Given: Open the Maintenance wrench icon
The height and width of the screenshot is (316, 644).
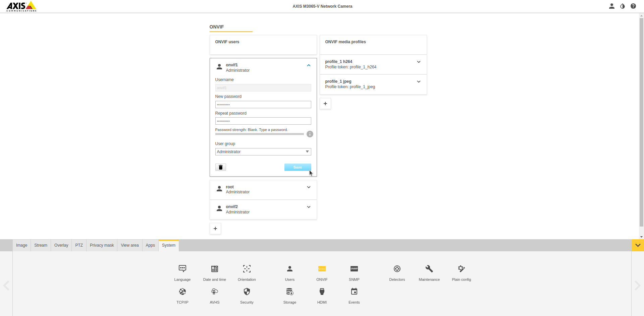Looking at the screenshot, I should pyautogui.click(x=429, y=269).
